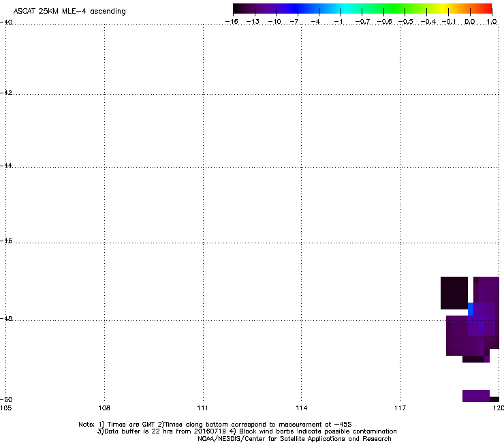504x443 pixels.
Task: Click the 108 longitude label
Action: click(x=104, y=408)
